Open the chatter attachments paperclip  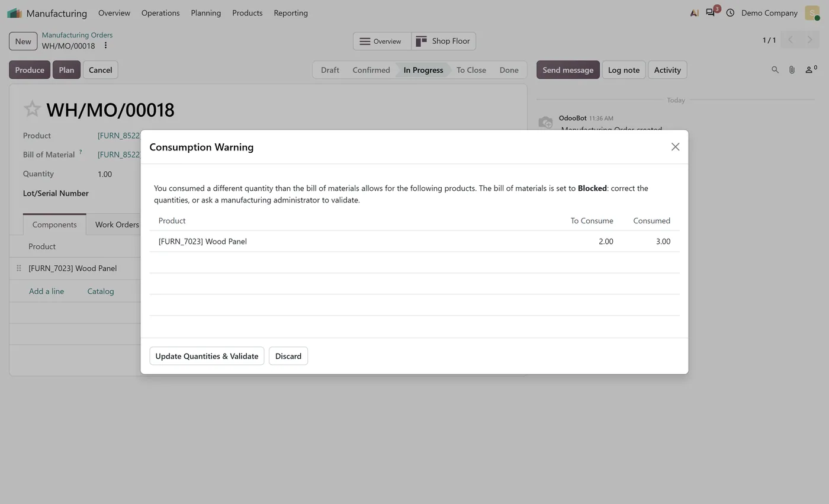click(792, 70)
